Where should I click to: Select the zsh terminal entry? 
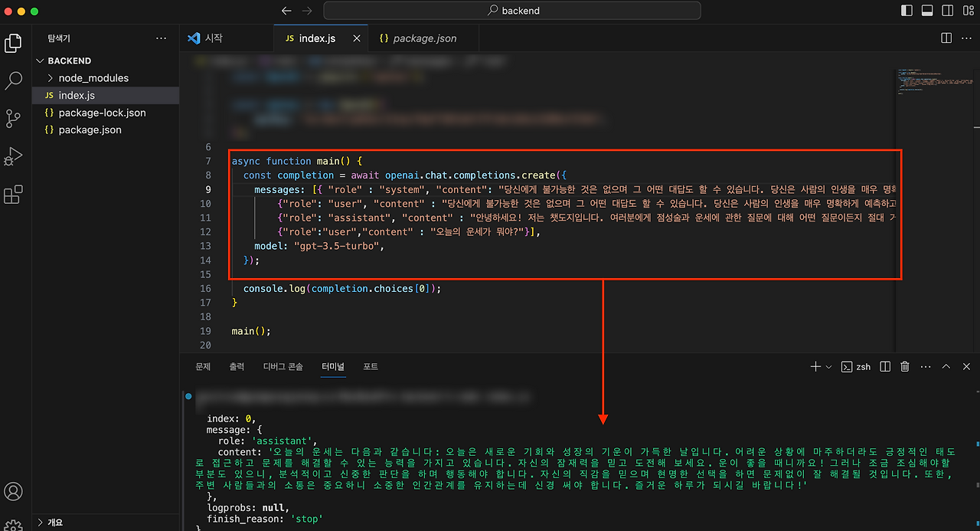pyautogui.click(x=856, y=367)
